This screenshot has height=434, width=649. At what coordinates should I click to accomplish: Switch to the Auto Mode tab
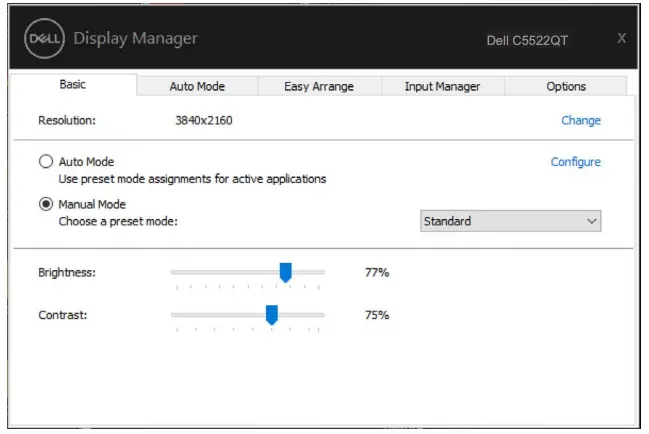tap(196, 86)
